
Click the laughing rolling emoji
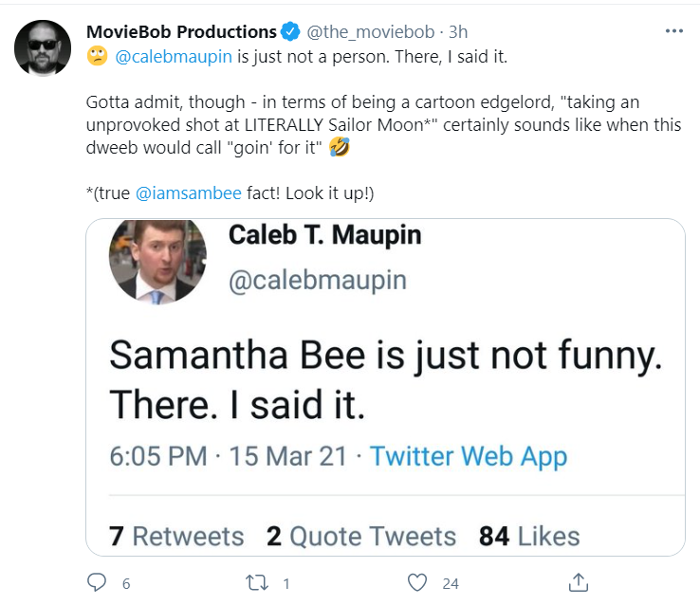[340, 147]
